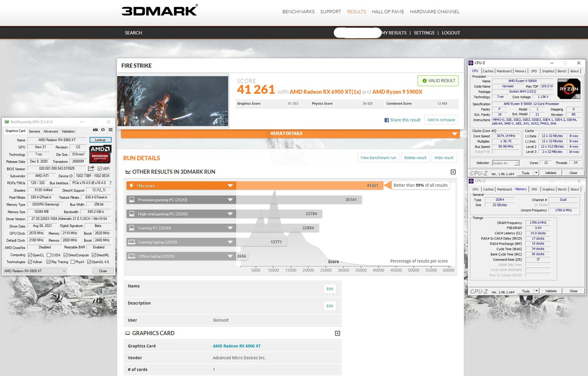The height and width of the screenshot is (376, 588).
Task: Click the Fire Strike benchmark thumbnail image
Action: 173,101
